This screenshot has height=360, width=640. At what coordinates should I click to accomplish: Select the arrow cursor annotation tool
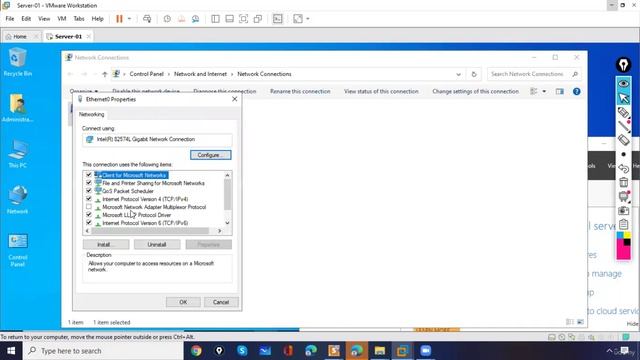pyautogui.click(x=623, y=98)
